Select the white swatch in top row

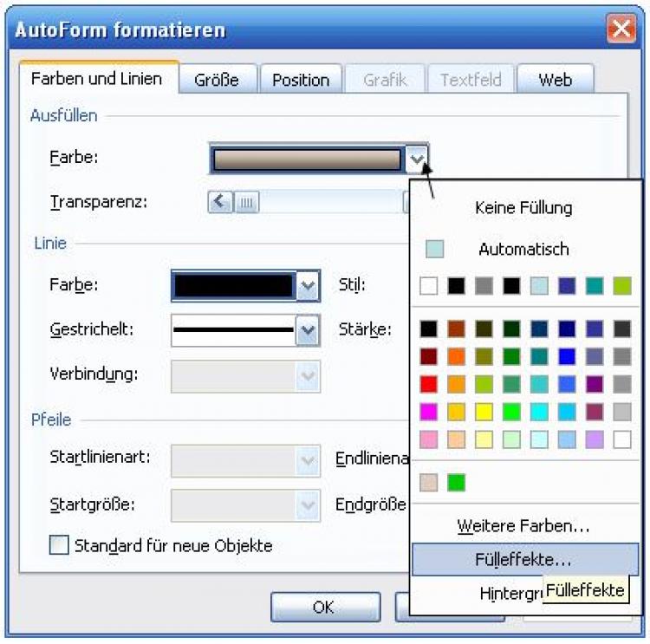tap(429, 286)
